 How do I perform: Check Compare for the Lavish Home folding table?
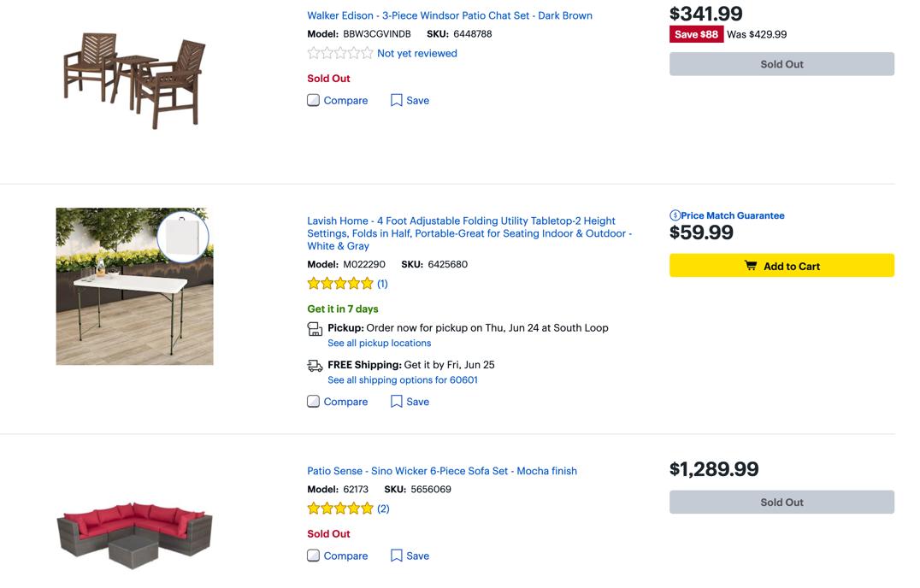[313, 401]
